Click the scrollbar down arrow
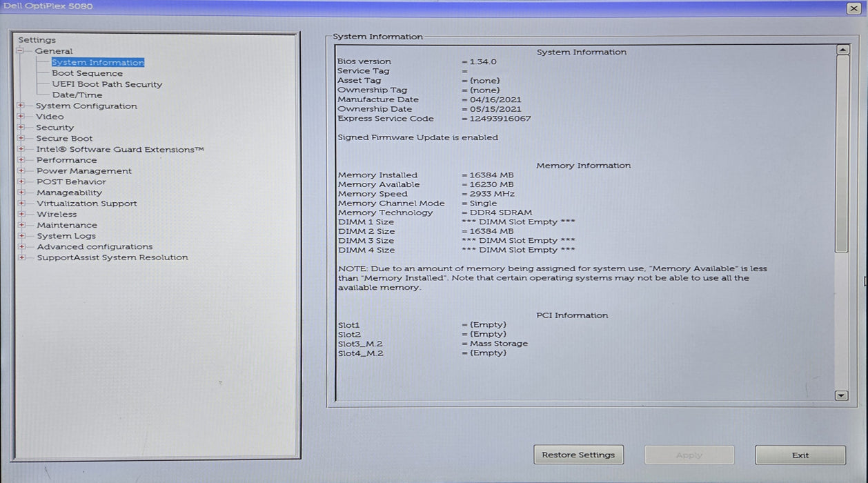 pos(842,395)
